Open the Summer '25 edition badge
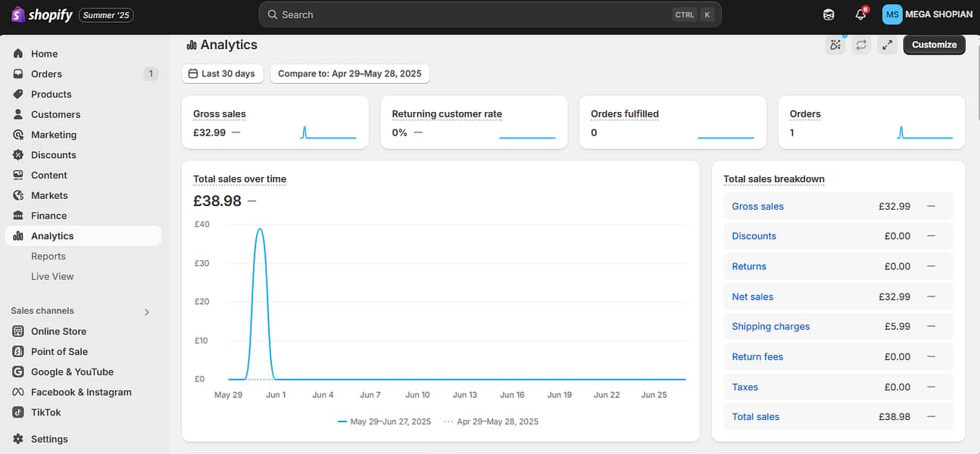 coord(106,14)
